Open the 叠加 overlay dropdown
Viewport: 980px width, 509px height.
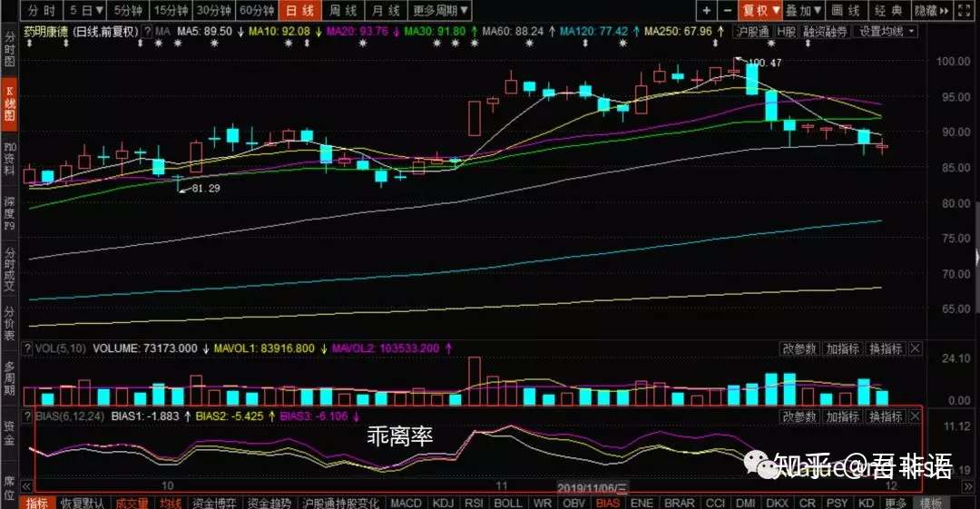click(x=804, y=10)
